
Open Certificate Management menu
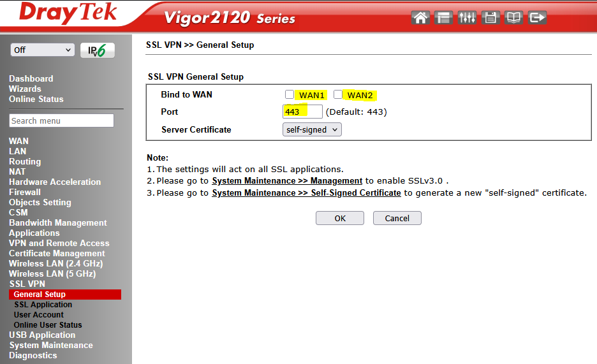(x=57, y=254)
